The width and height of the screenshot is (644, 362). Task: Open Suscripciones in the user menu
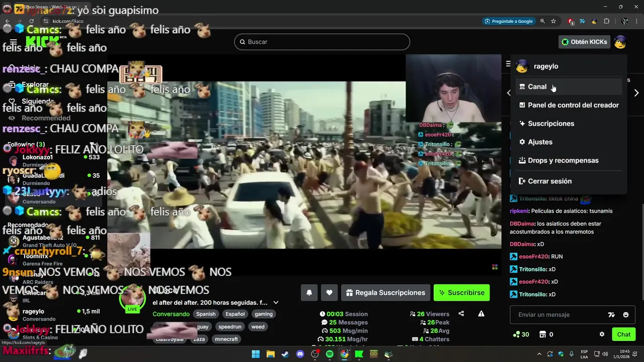pos(569,124)
